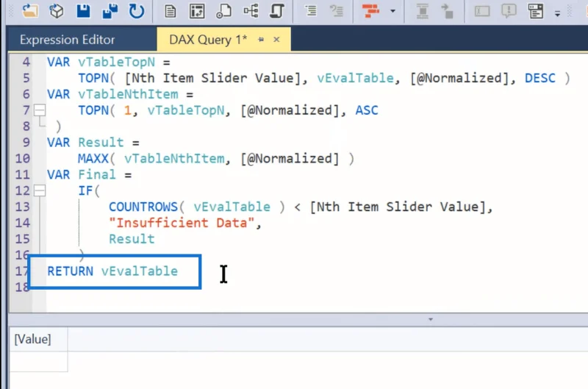This screenshot has width=588, height=389.
Task: Select the empty result cell under [Value]
Action: pos(38,362)
